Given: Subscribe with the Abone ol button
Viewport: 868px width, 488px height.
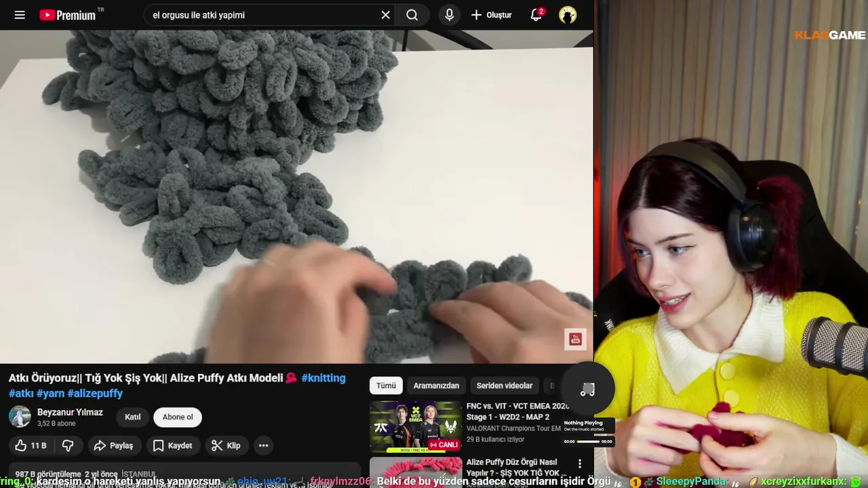Looking at the screenshot, I should pyautogui.click(x=178, y=417).
